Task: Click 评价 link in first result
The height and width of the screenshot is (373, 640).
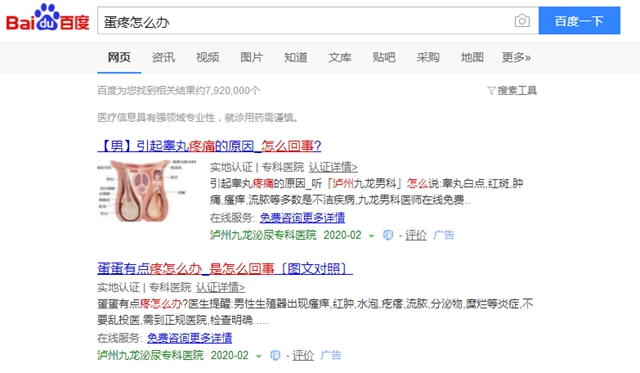Action: click(416, 235)
